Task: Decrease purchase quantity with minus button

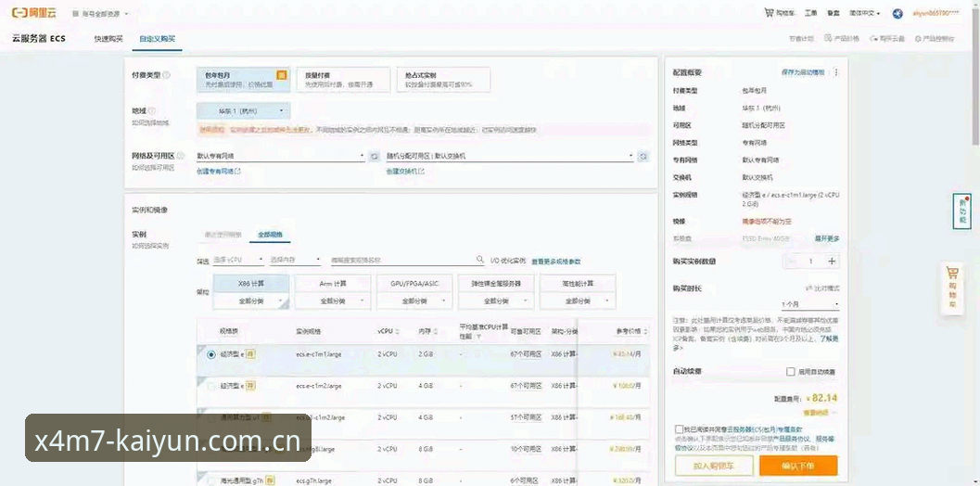Action: (x=791, y=261)
